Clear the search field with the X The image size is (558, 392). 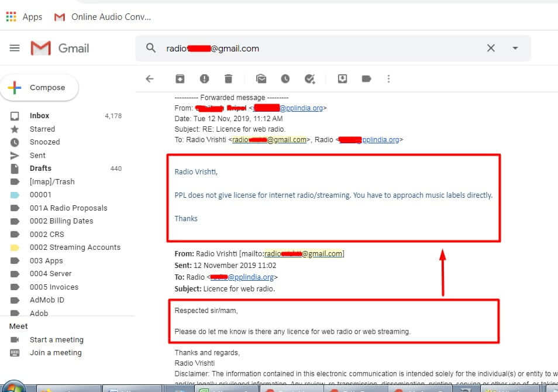491,49
